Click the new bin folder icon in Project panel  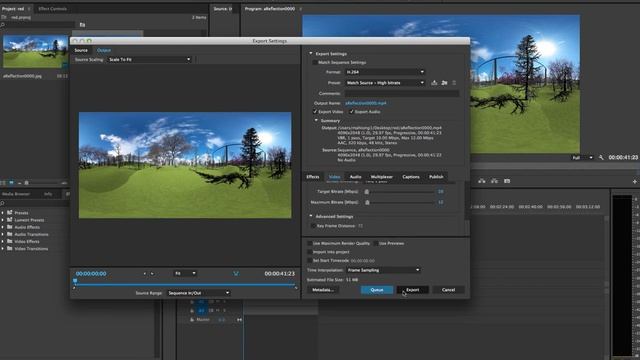[82, 25]
